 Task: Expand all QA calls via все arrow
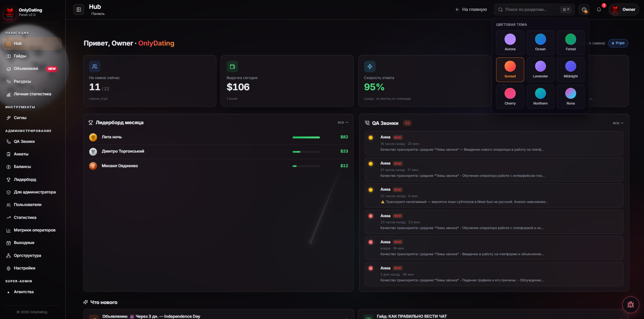[x=618, y=123]
